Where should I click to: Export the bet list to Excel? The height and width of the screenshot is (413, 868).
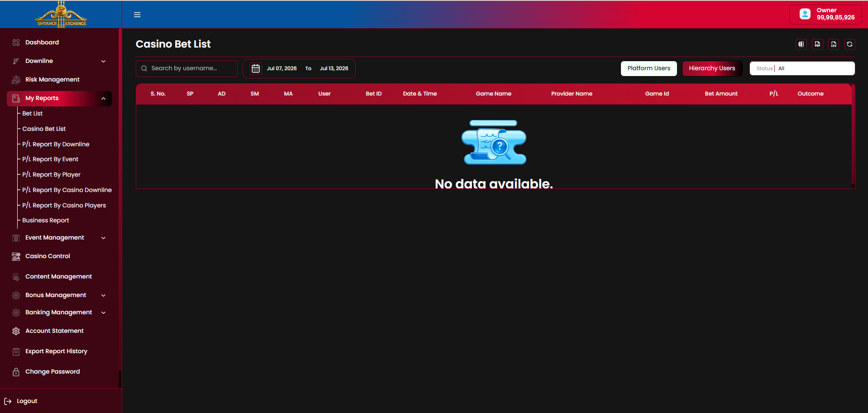click(x=801, y=44)
